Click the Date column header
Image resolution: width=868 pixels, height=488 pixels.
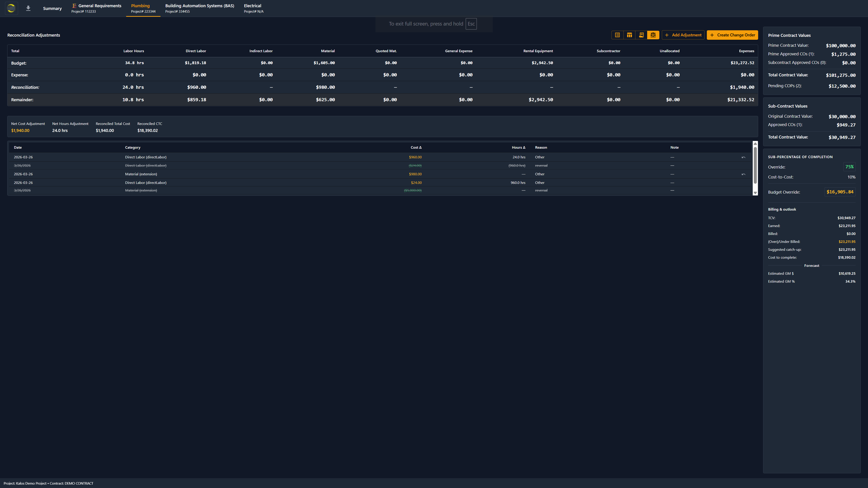tap(18, 148)
